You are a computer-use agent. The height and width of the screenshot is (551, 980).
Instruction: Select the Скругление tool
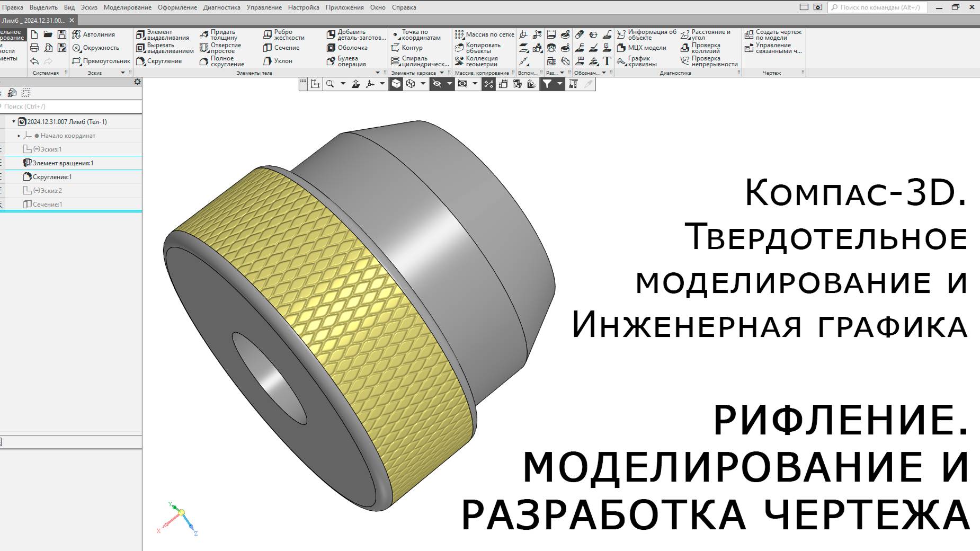tap(159, 61)
